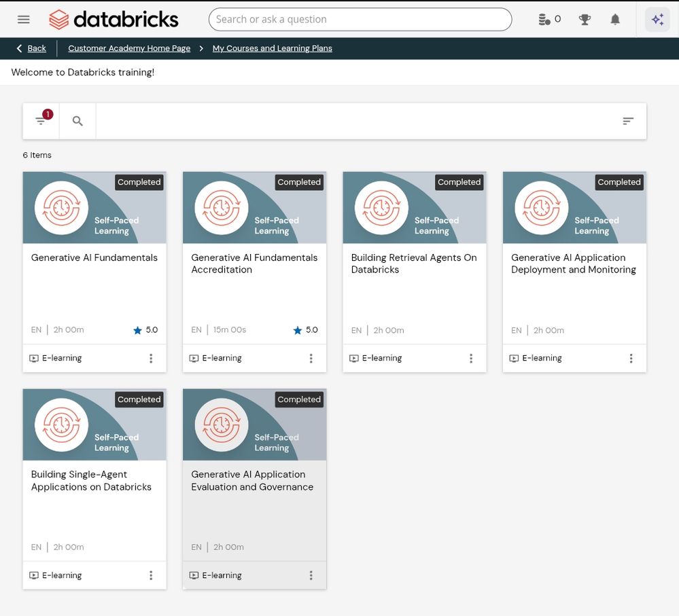Open Generative AI Application Deployment and Monitoring title

[574, 264]
